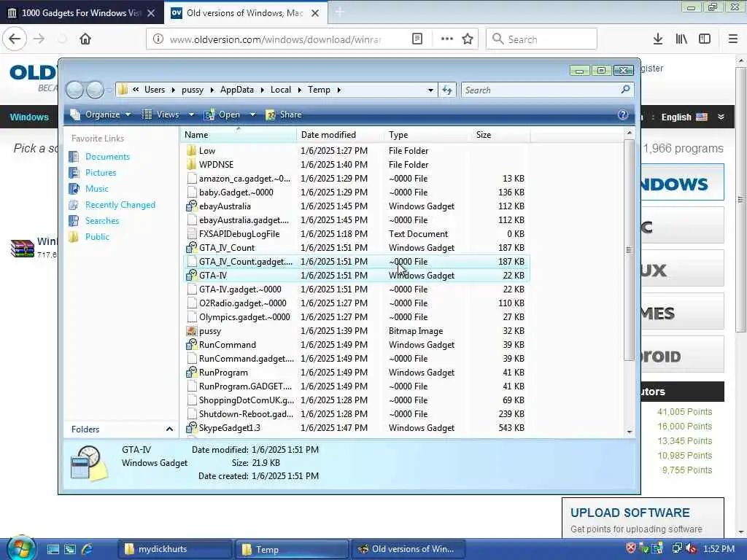
Task: Click the ebayAustralia Windows Gadget file icon
Action: 192,206
